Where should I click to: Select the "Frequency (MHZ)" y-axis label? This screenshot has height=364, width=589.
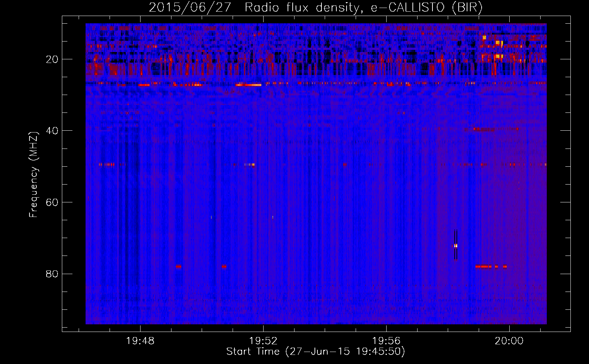click(x=33, y=175)
